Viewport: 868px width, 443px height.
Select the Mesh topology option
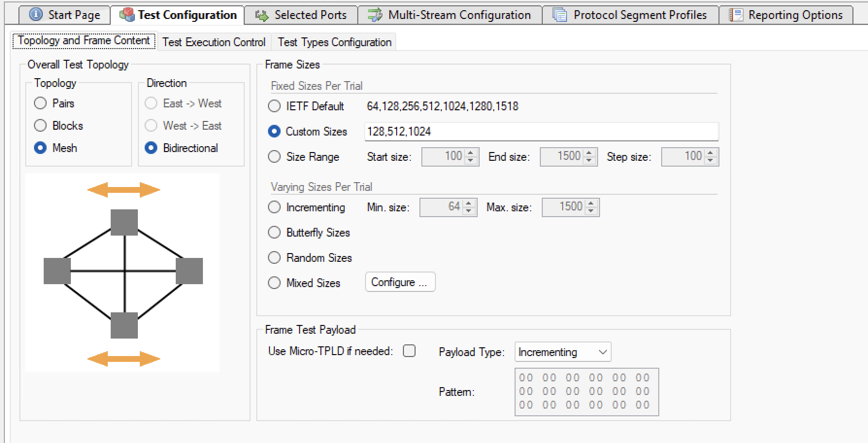coord(40,148)
